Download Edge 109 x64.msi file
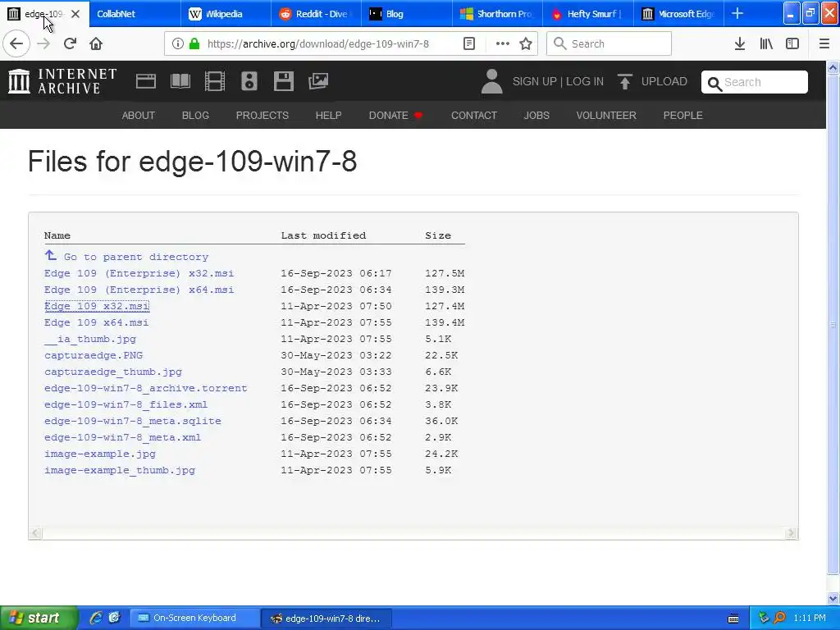This screenshot has width=840, height=630. pyautogui.click(x=97, y=322)
